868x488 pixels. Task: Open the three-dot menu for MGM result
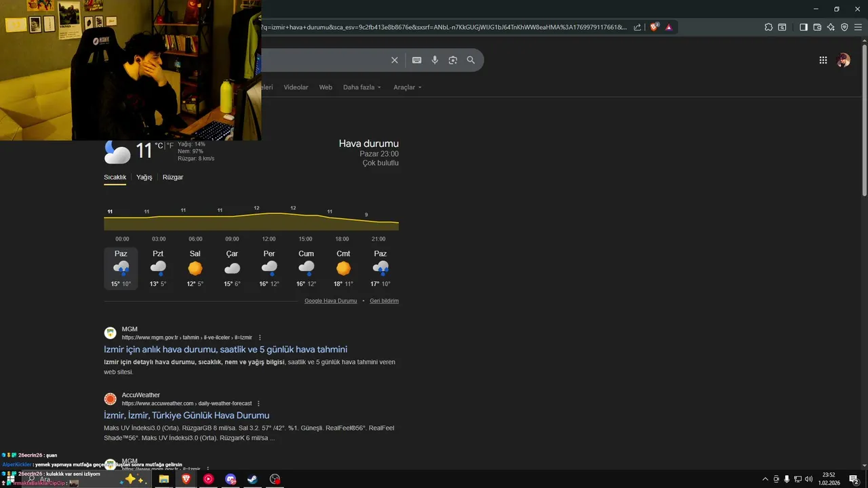click(260, 338)
